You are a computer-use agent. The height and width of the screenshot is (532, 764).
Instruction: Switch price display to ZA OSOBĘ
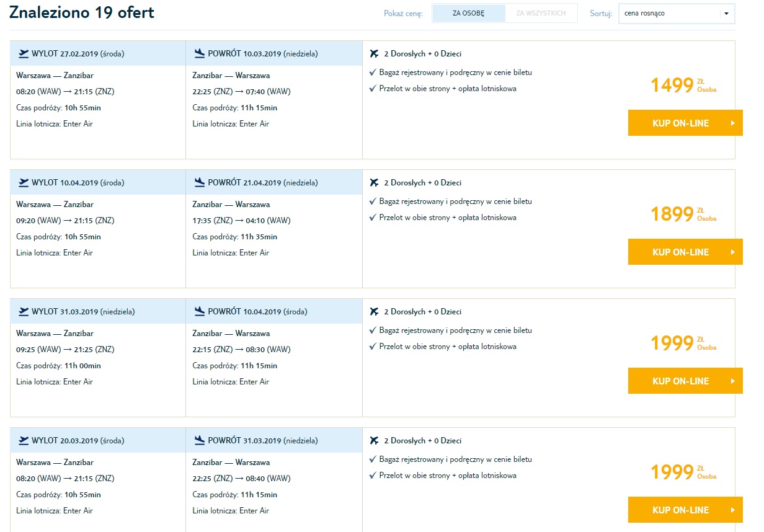coord(469,13)
